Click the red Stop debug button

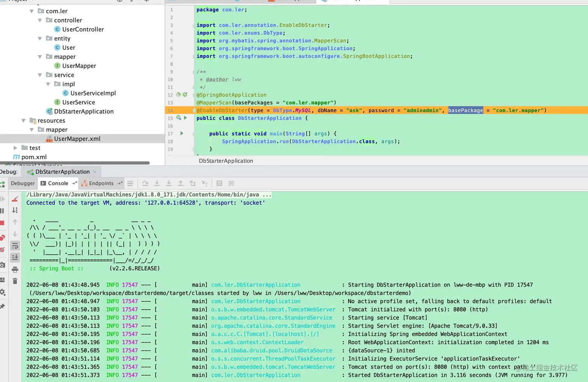[x=2, y=223]
